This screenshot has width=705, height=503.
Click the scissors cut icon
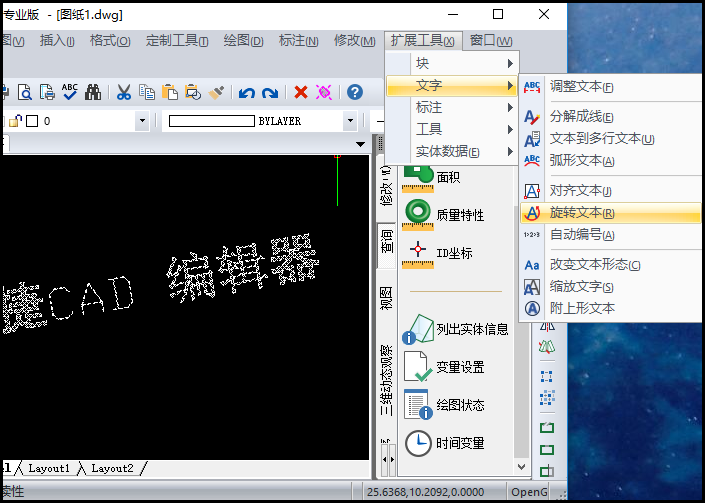coord(124,92)
